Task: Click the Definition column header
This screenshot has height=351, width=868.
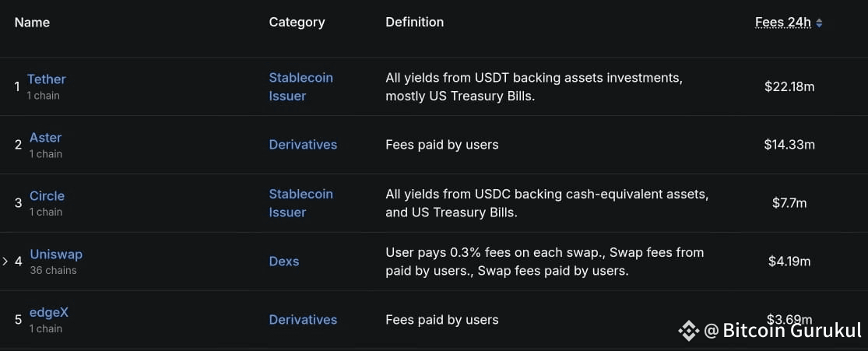Action: click(x=414, y=23)
